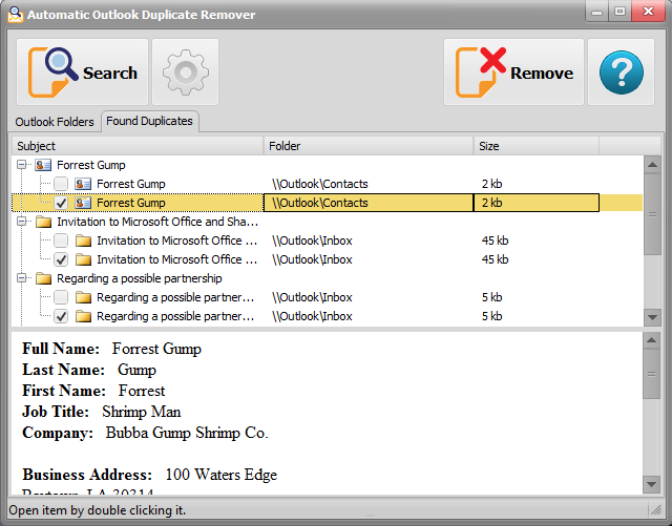Screen dimensions: 672x526
Task: Click folder icon of Regarding partnership group header
Action: coord(43,278)
